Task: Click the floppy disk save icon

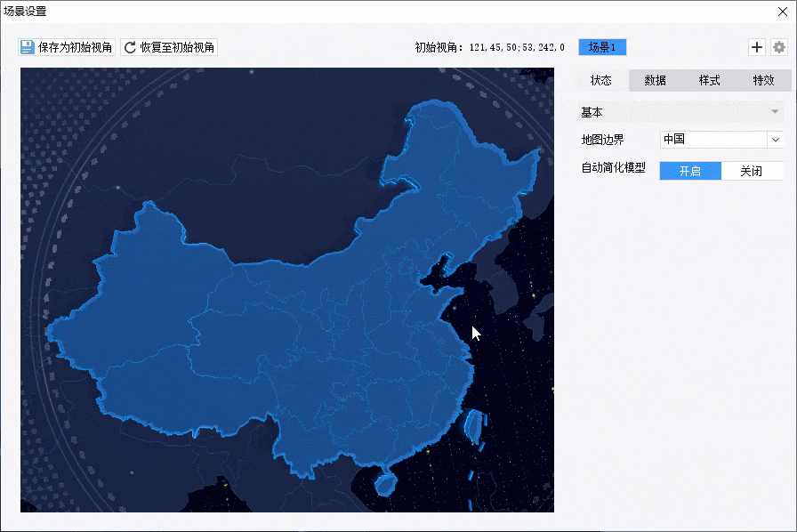Action: coord(27,47)
